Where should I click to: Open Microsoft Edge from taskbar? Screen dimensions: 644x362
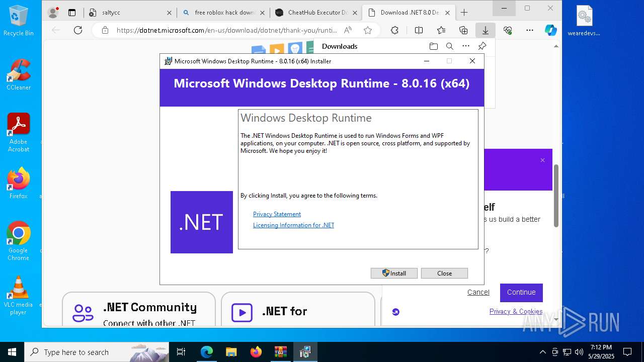point(207,352)
